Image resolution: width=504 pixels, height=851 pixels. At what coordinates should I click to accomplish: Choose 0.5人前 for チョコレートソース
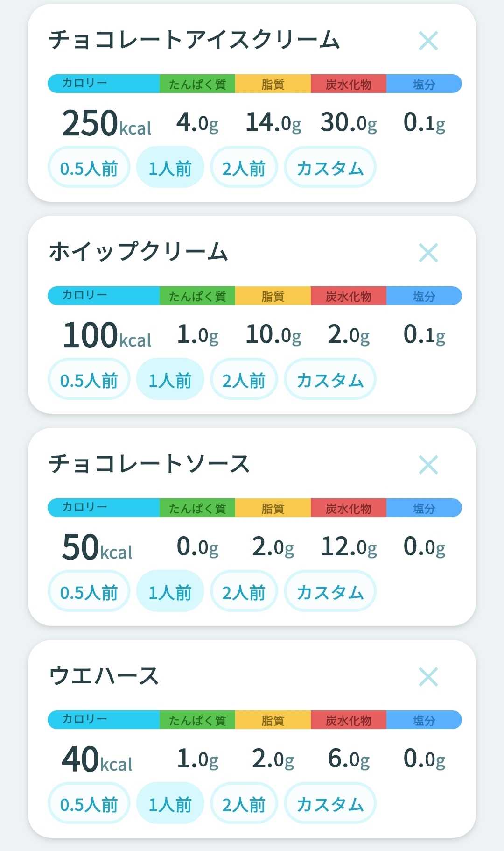tap(89, 591)
